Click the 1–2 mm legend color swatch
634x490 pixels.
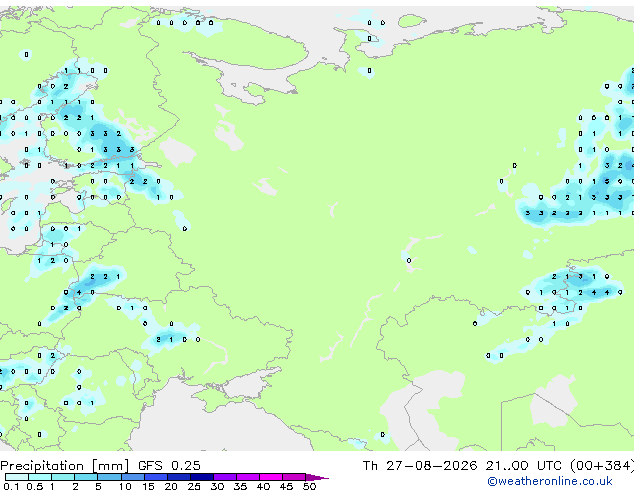point(63,477)
